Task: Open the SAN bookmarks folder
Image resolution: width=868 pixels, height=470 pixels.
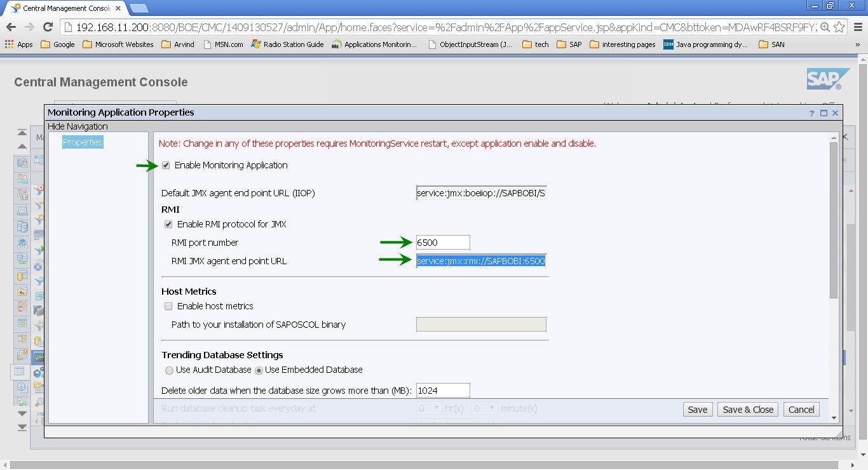Action: click(771, 44)
